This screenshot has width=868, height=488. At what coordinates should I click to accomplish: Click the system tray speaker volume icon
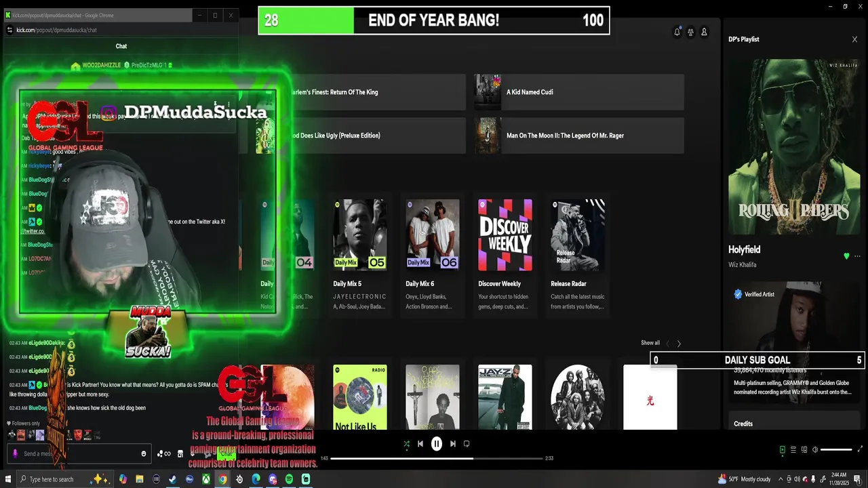[x=797, y=479]
